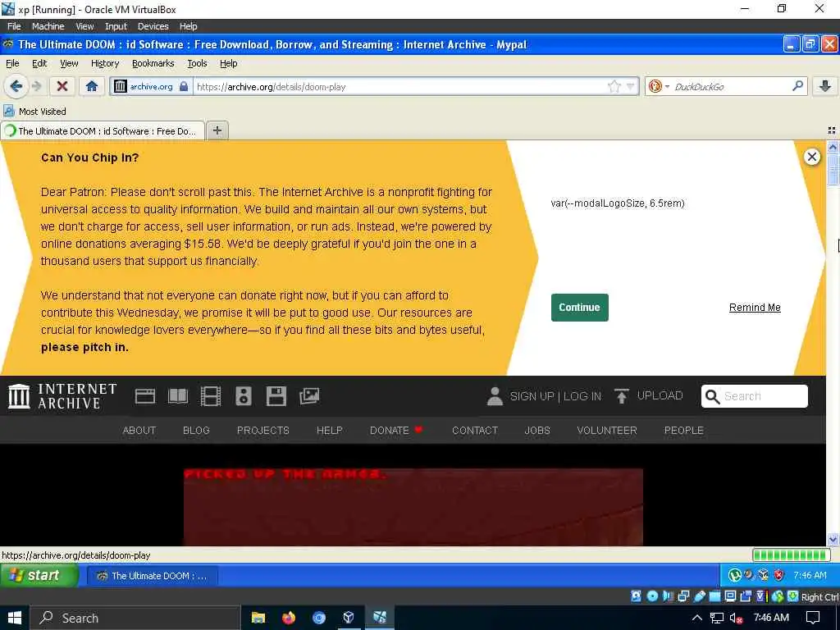
Task: Stop page loading with the red X
Action: point(62,85)
